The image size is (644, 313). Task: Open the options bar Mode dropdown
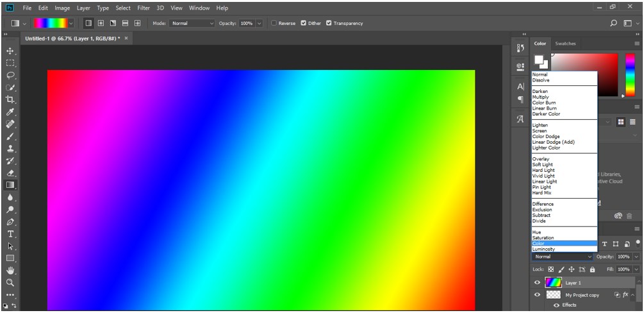point(192,24)
